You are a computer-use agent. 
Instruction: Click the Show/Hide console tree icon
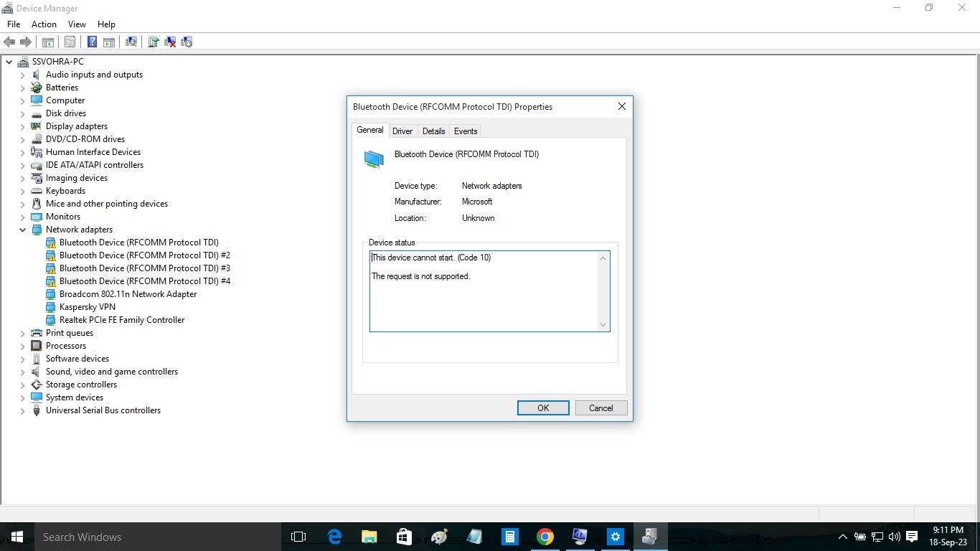coord(48,42)
